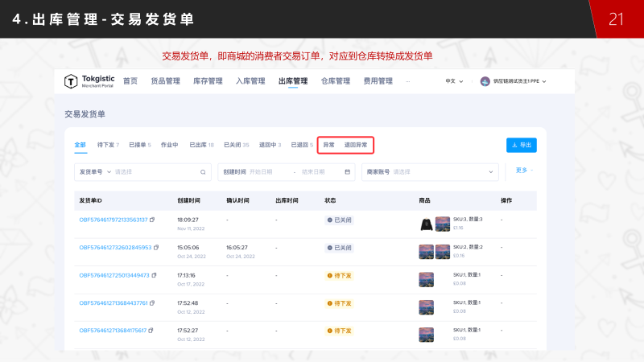Copy order ID OBF5764612732602845953
Viewport: 644px width, 362px height.
[156, 248]
